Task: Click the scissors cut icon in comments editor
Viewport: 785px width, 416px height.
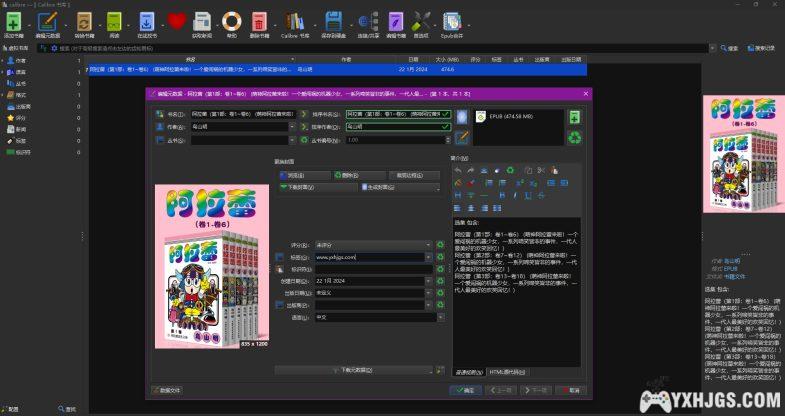Action: click(541, 171)
